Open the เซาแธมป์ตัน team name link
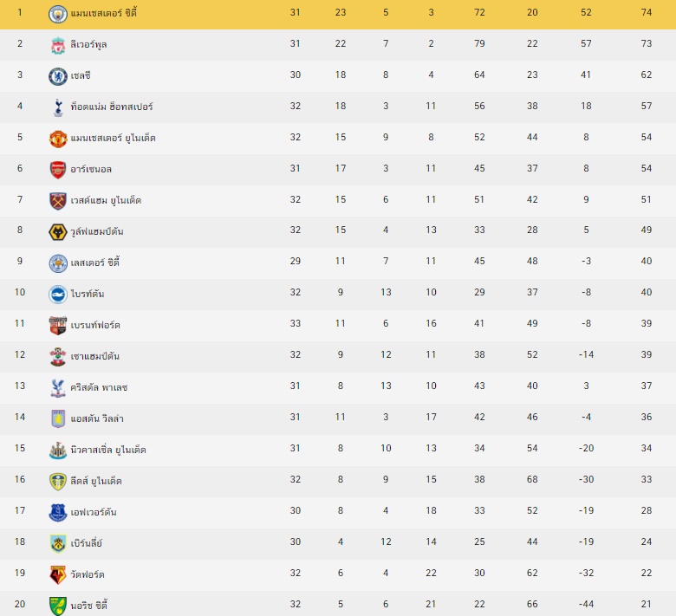 click(94, 356)
